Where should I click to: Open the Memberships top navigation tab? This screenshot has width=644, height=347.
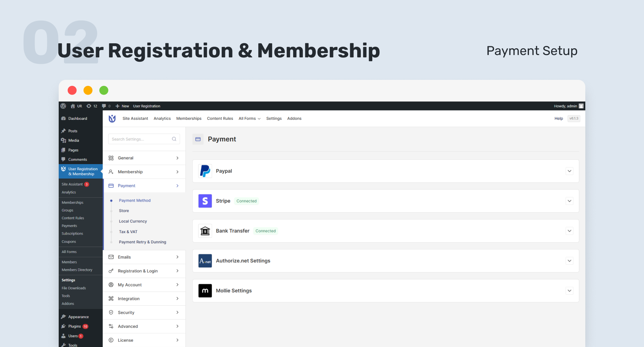coord(189,118)
